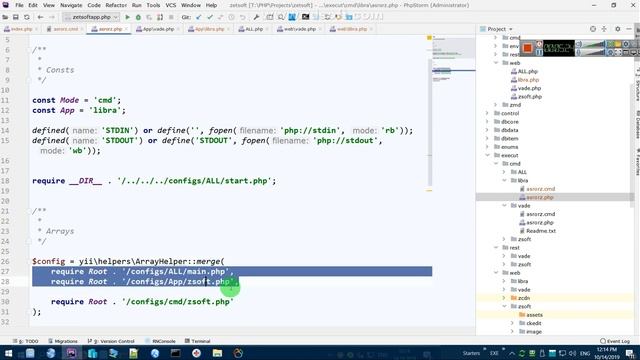Click the Debug bug icon
The width and height of the screenshot is (640, 360).
tap(138, 17)
